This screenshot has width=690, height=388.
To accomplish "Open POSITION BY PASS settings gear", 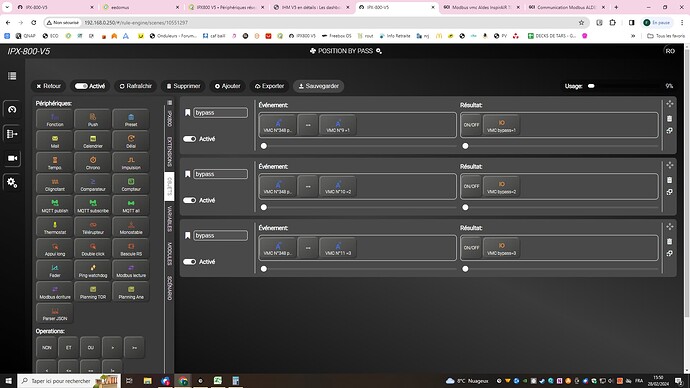I will (x=379, y=51).
